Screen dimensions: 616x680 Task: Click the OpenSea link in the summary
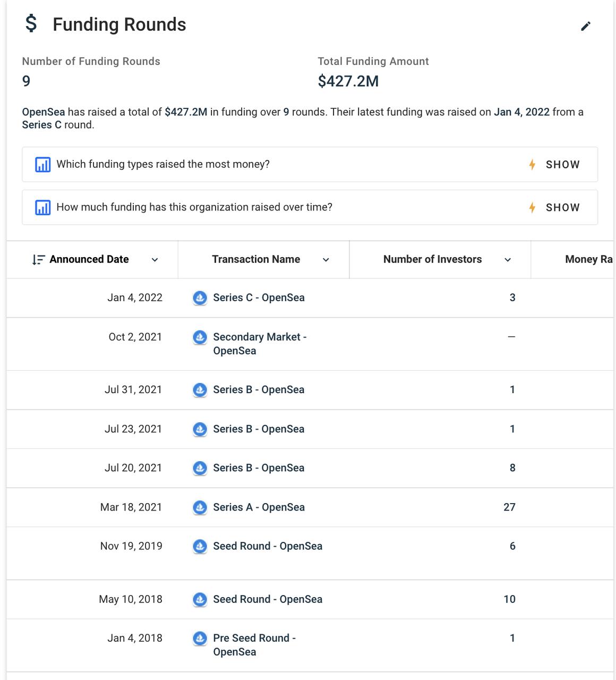coord(44,112)
